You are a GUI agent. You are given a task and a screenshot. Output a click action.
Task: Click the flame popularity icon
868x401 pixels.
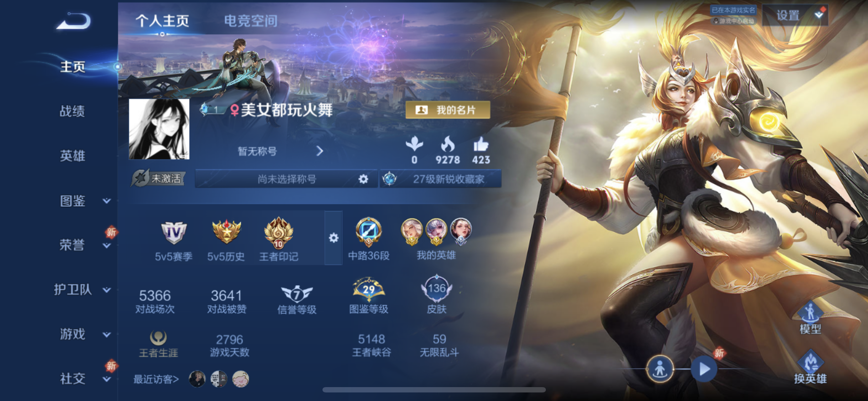click(448, 144)
